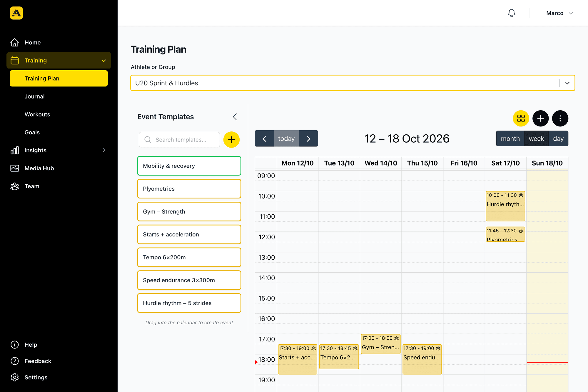The image size is (588, 392).
Task: Add a new event template
Action: coord(231,140)
